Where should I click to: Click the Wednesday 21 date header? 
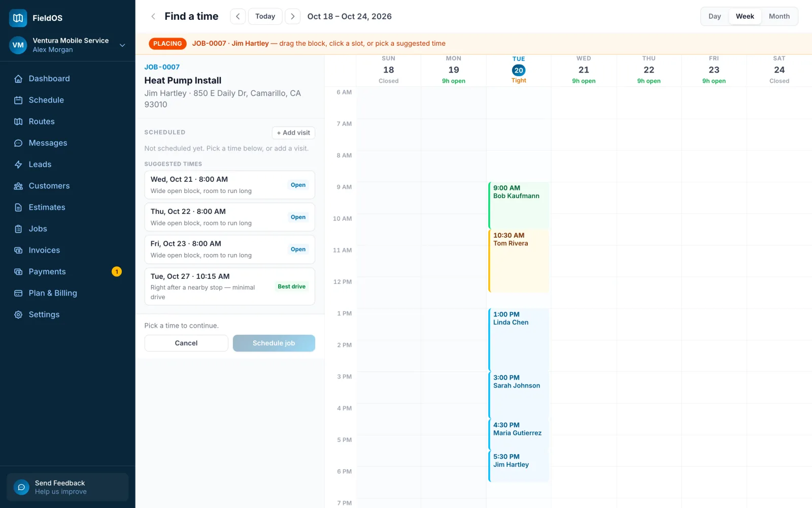pos(584,70)
